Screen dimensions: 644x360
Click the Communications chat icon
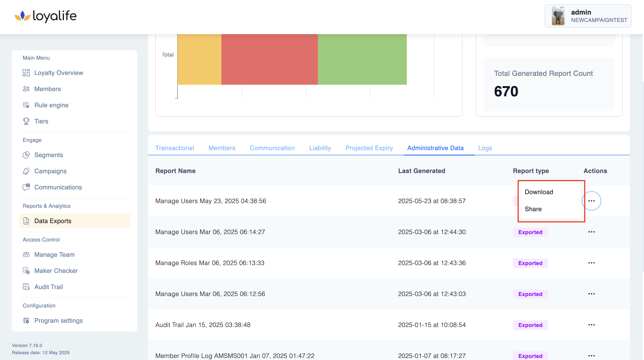[x=26, y=187]
